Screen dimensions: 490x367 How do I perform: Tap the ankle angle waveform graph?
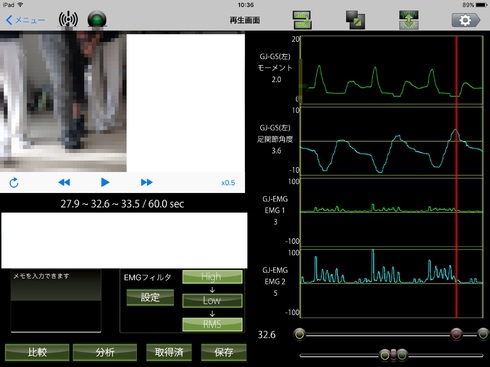392,141
